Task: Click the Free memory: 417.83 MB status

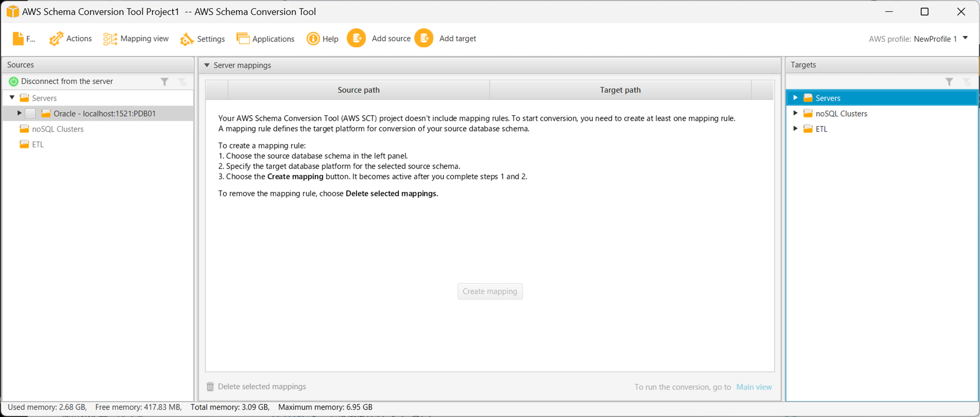Action: click(x=138, y=407)
